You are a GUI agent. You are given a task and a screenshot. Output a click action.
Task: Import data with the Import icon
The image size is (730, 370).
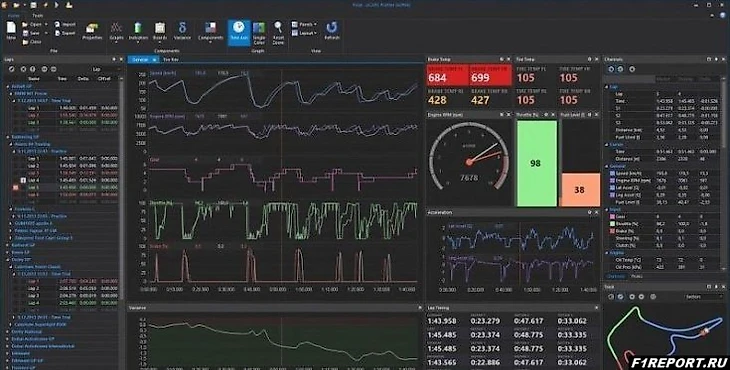click(x=57, y=24)
